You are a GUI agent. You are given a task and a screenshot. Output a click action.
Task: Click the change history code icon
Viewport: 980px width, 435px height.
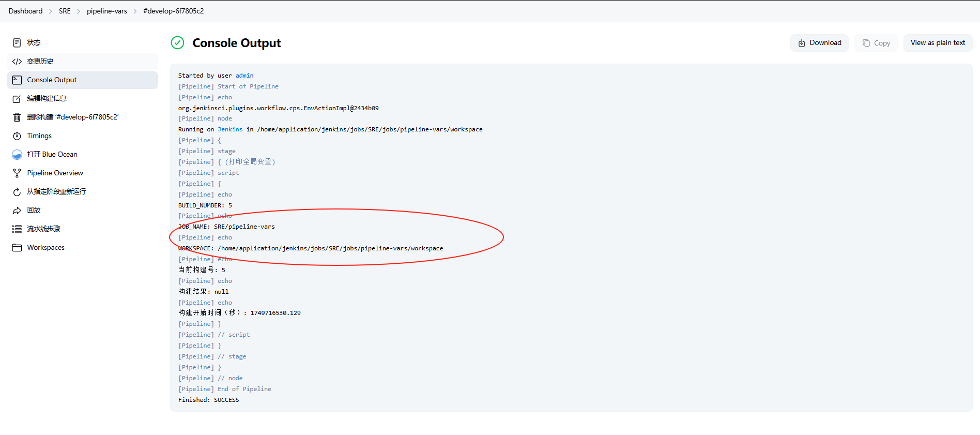coord(17,61)
